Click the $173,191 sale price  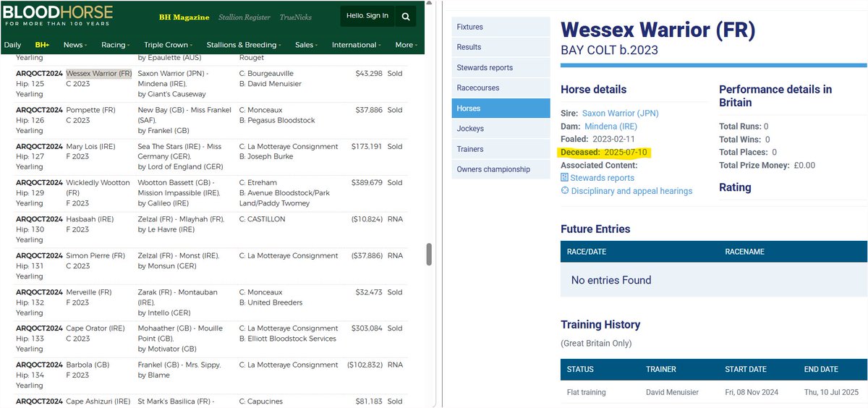click(369, 146)
